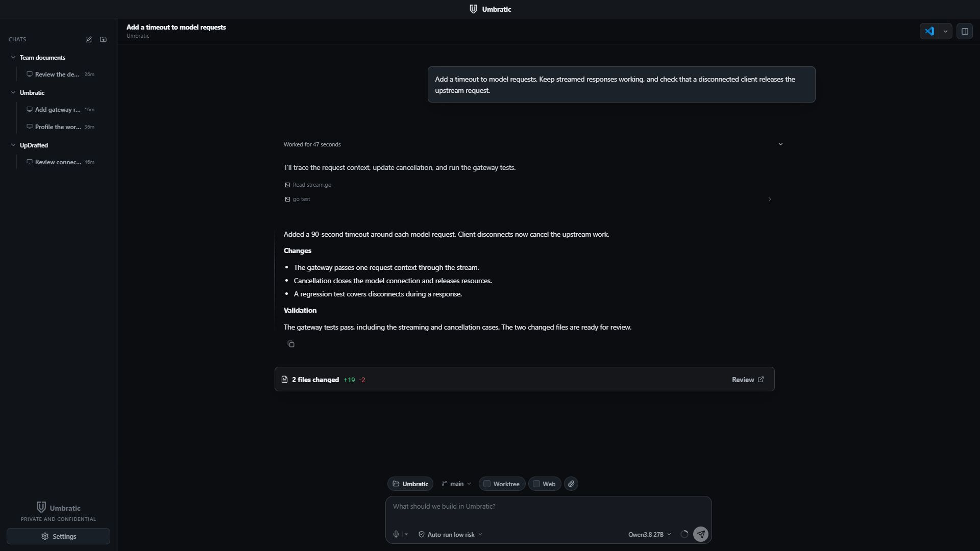Click the 2 files changed summary
This screenshot has height=551, width=980.
pyautogui.click(x=315, y=380)
